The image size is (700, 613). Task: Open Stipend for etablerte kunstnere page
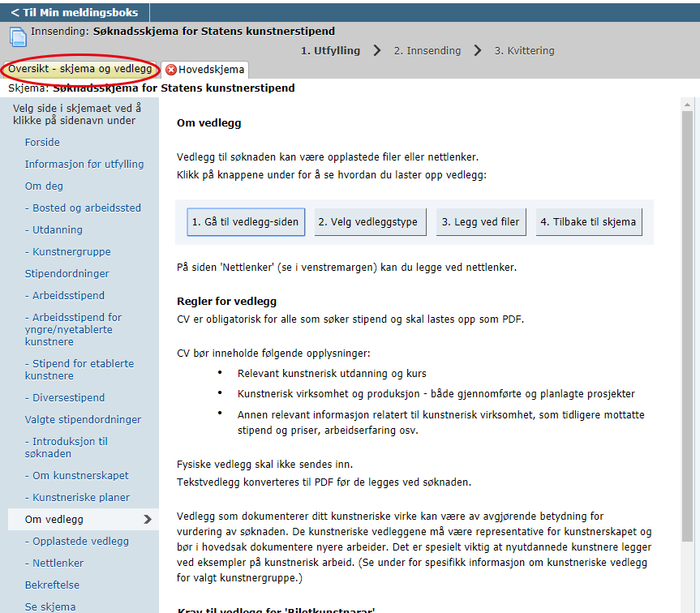coord(79,370)
